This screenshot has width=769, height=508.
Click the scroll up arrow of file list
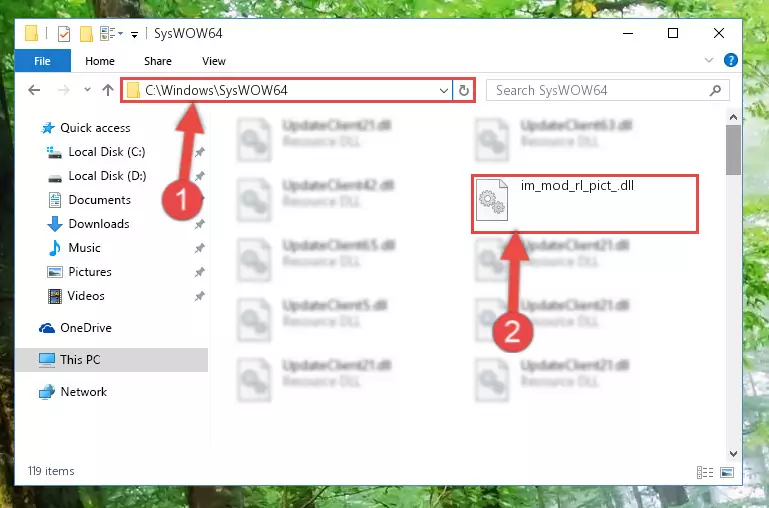(x=733, y=117)
